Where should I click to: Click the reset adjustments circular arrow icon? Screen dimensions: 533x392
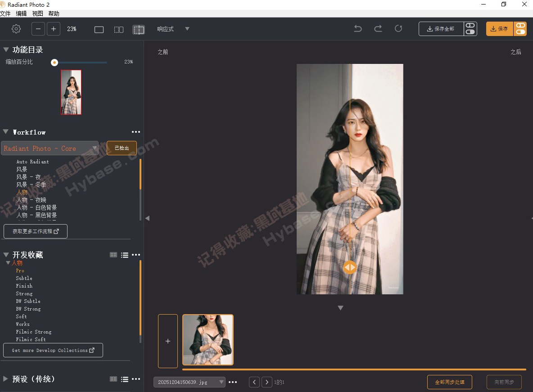[398, 28]
